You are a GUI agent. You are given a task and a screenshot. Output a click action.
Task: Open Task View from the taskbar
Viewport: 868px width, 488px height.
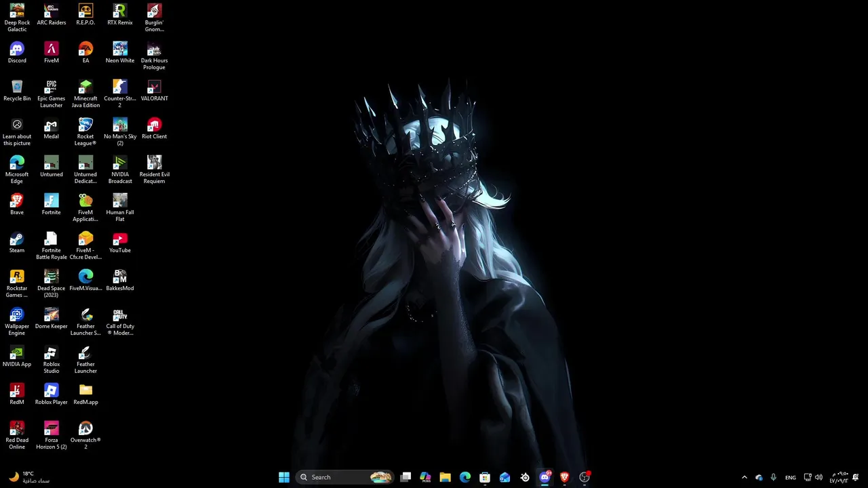(406, 477)
